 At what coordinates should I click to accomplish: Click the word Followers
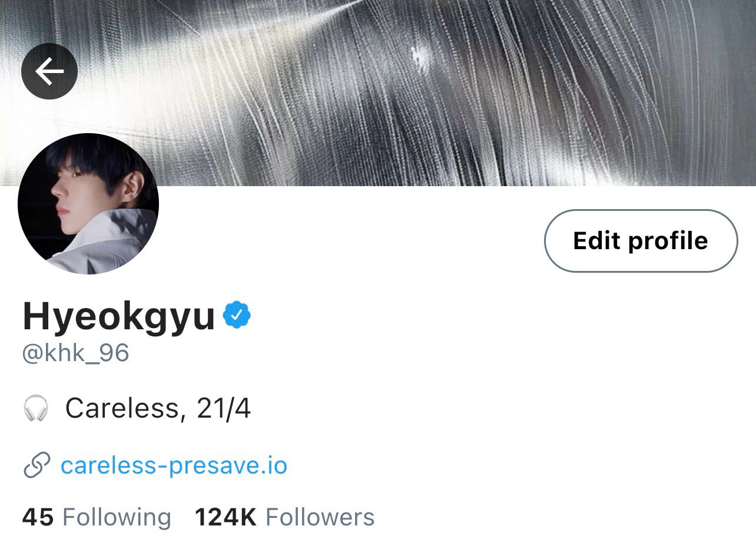point(320,517)
